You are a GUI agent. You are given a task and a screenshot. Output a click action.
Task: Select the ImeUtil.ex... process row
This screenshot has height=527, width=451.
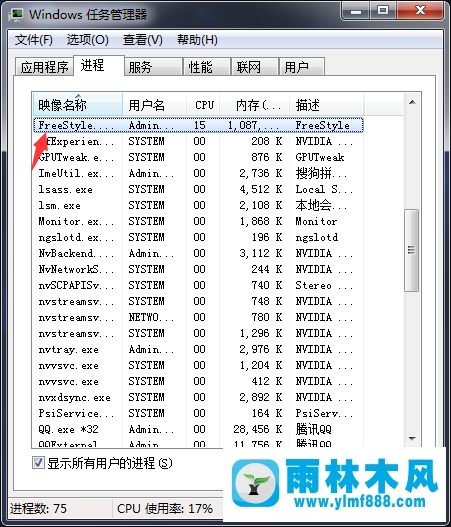198,173
